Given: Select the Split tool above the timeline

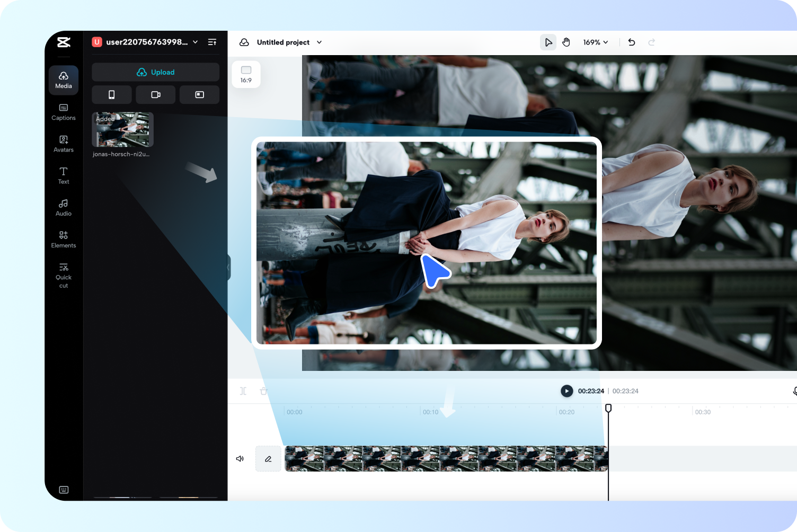Looking at the screenshot, I should (x=243, y=391).
